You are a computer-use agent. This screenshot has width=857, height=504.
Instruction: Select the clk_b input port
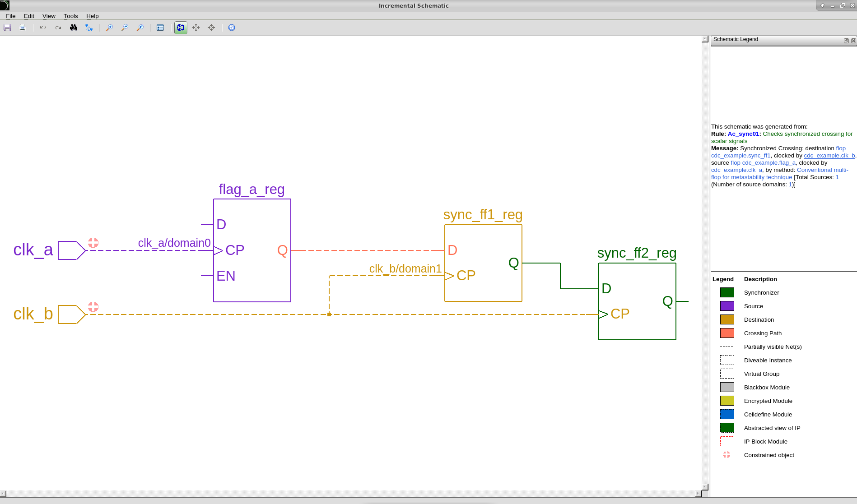[x=72, y=314]
